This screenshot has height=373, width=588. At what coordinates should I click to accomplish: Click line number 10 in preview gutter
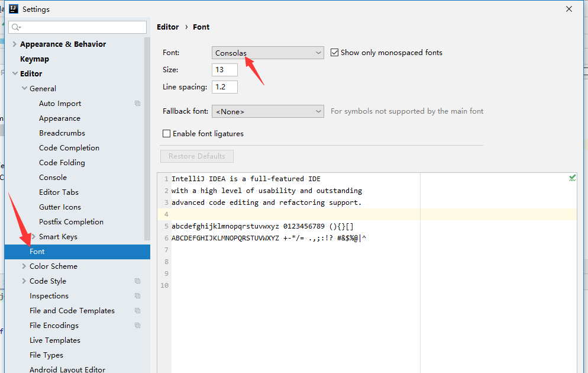click(164, 285)
